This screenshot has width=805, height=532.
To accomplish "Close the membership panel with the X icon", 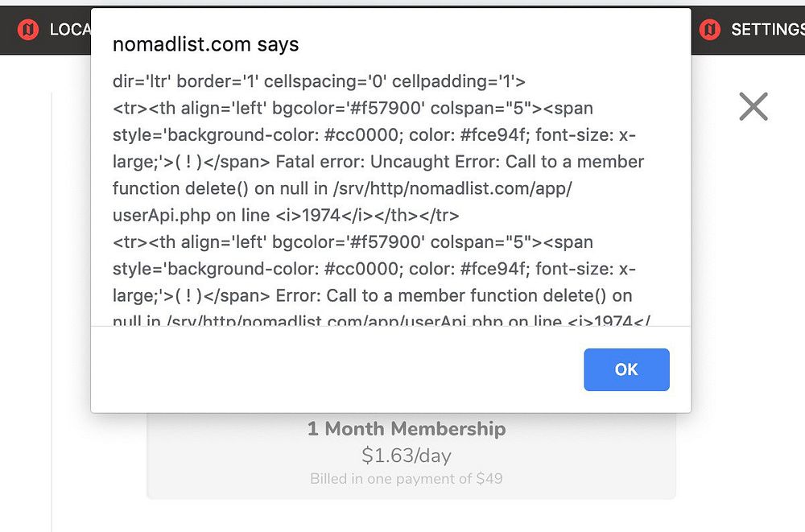I will pos(753,106).
